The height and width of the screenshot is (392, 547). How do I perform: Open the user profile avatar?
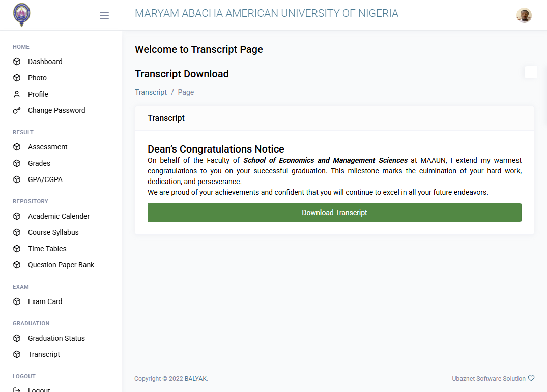point(524,15)
